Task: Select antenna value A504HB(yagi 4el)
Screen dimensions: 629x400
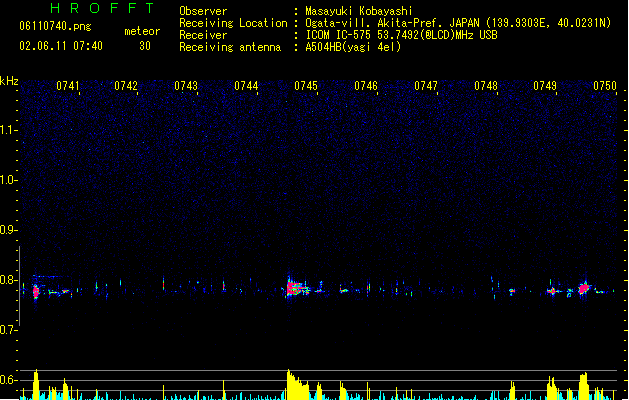Action: [353, 47]
